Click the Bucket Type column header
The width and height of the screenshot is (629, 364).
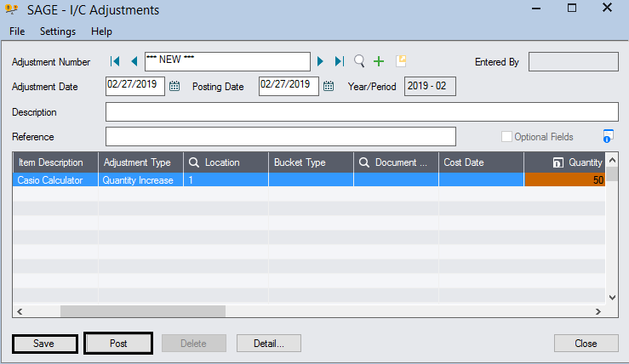(x=311, y=162)
